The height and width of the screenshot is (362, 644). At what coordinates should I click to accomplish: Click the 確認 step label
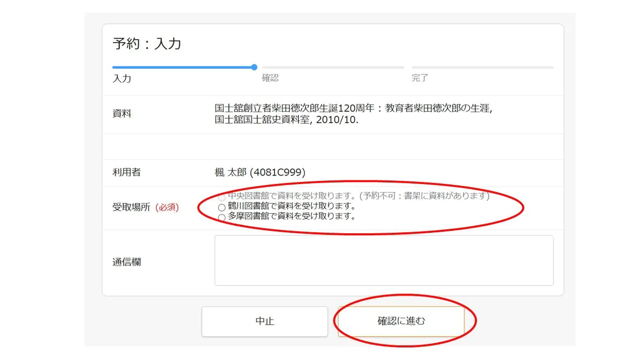[270, 78]
